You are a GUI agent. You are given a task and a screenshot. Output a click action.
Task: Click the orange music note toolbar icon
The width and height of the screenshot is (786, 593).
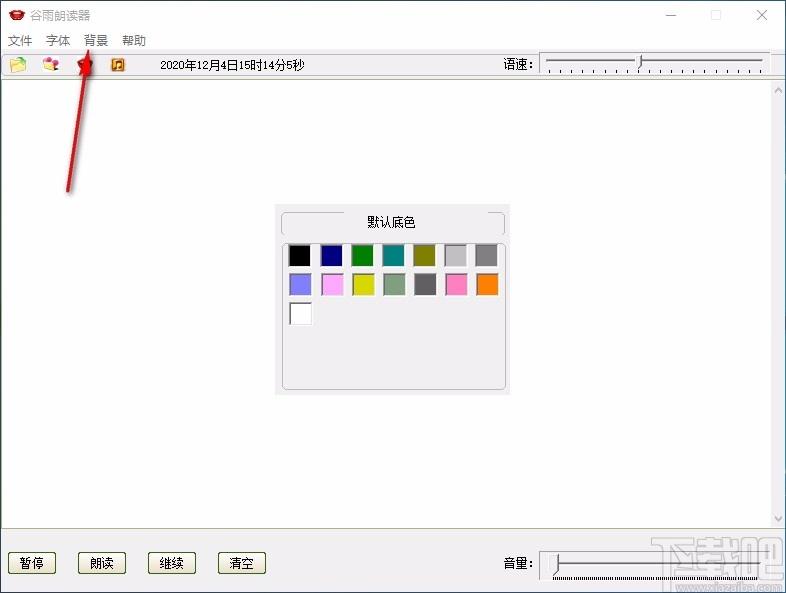point(118,65)
